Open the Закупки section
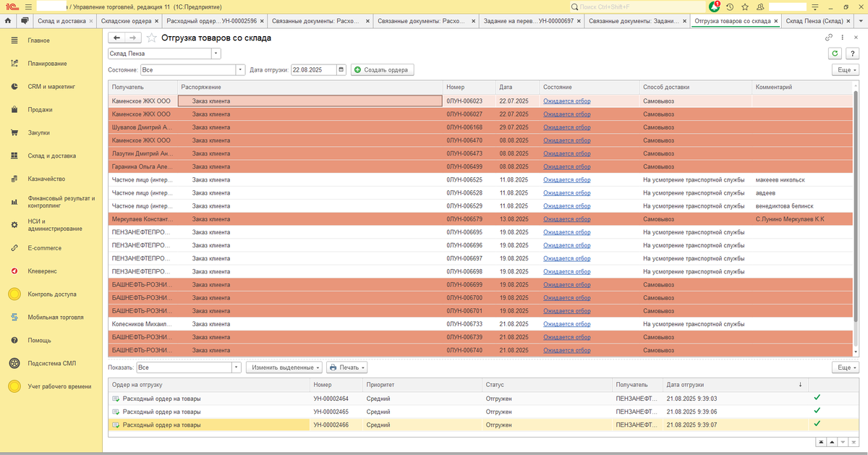 click(x=51, y=133)
